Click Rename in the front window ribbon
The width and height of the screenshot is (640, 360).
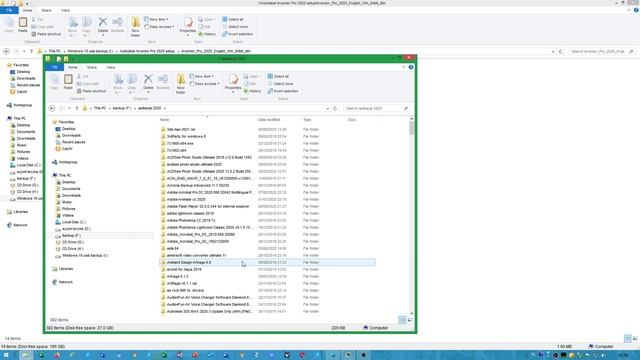[162, 82]
